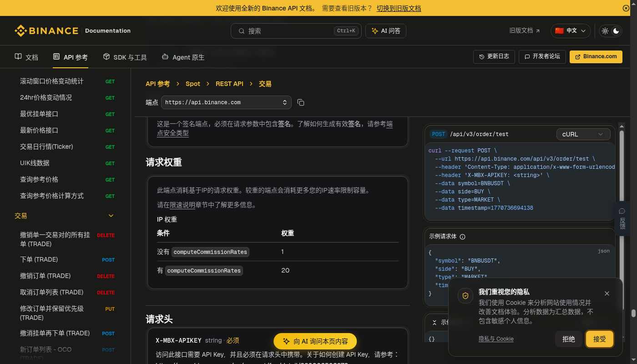The width and height of the screenshot is (637, 364).
Task: Open 滚动窗口价格变动统计 in sidebar
Action: 67,81
